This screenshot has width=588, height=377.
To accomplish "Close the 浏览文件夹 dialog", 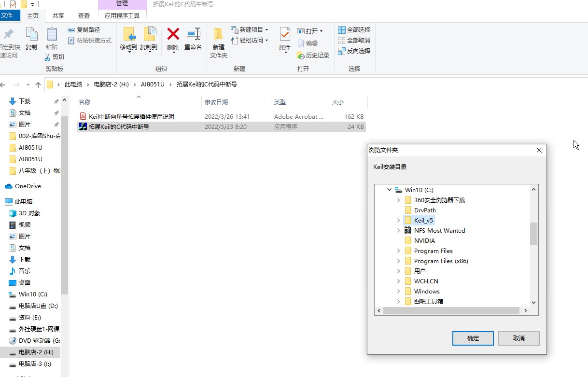I will point(539,150).
